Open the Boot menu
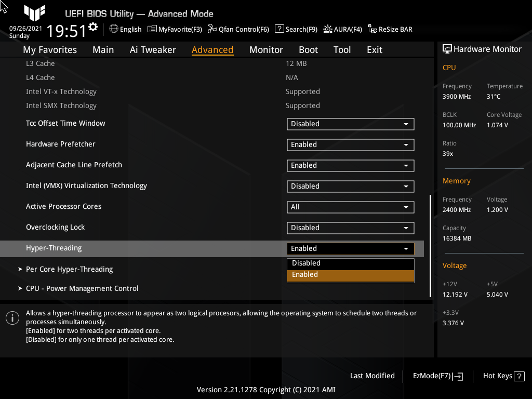 tap(308, 49)
